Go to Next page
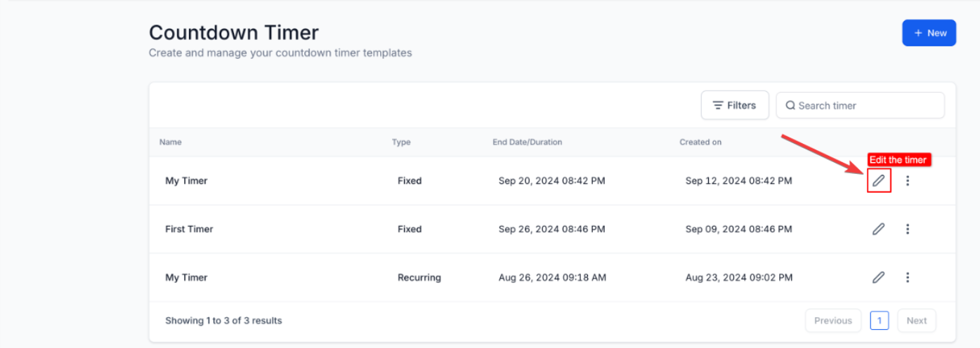This screenshot has height=348, width=980. tap(916, 321)
